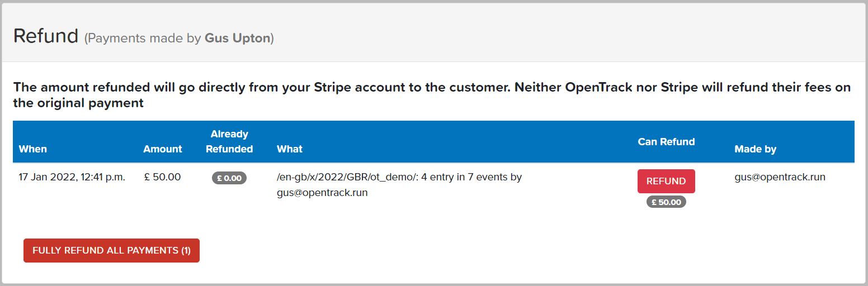
Task: Click the When column header
Action: click(33, 149)
